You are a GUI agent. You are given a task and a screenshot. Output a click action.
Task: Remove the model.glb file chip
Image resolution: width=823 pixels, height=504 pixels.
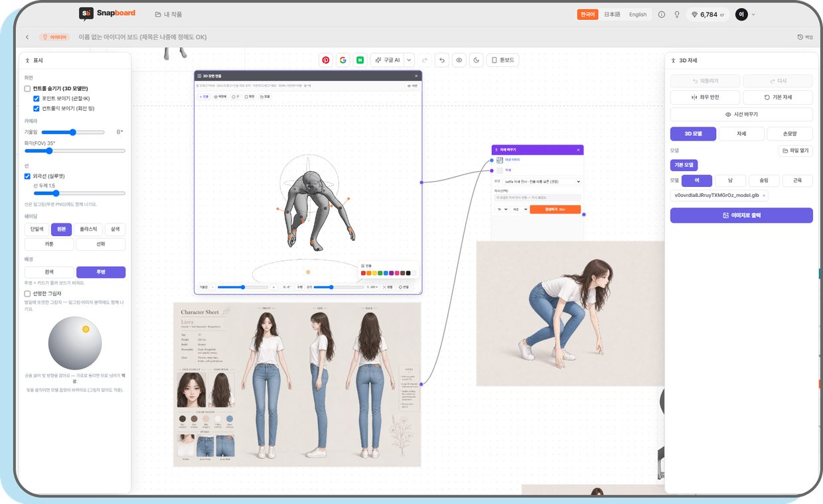pyautogui.click(x=764, y=196)
